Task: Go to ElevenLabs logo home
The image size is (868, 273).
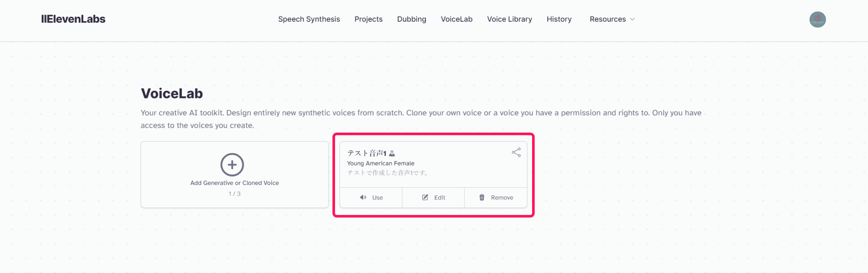Action: (x=73, y=19)
